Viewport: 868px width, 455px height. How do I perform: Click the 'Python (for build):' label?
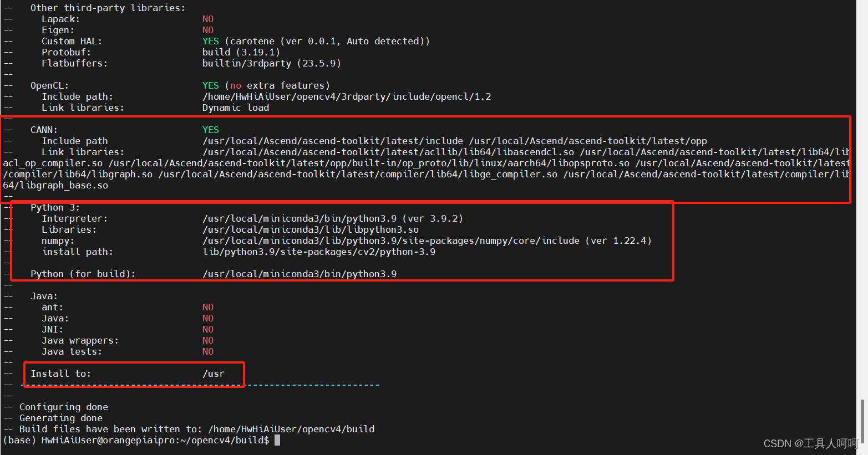point(83,274)
